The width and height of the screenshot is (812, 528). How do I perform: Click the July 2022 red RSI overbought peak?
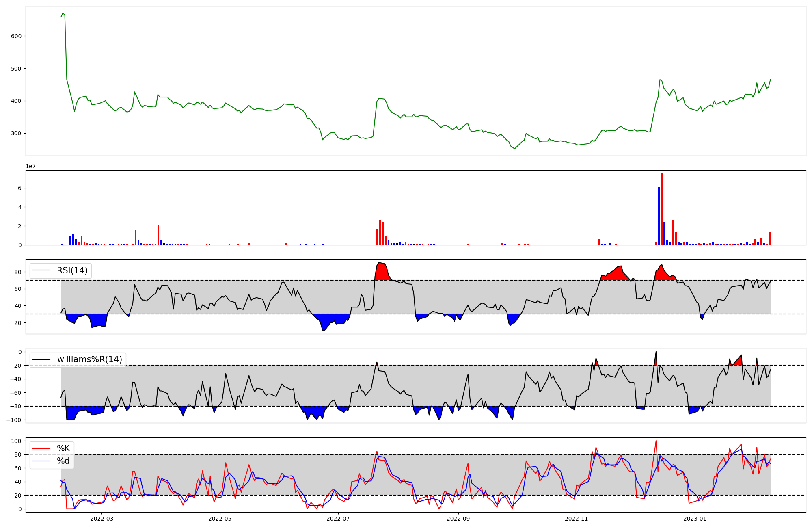[381, 271]
